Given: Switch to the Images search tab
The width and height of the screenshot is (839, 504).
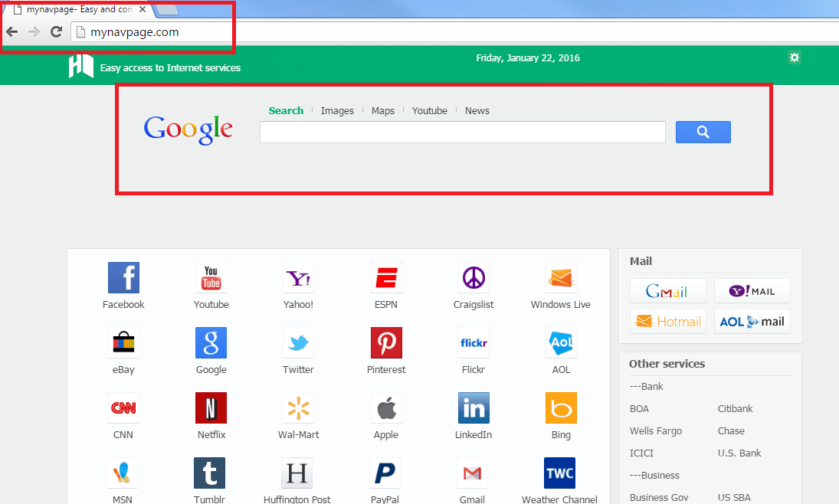Looking at the screenshot, I should point(337,111).
